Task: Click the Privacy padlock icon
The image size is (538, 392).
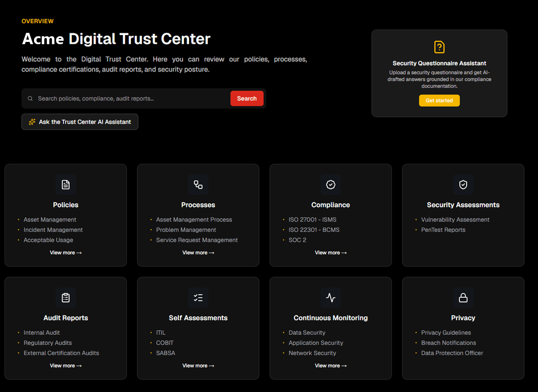Action: tap(463, 297)
